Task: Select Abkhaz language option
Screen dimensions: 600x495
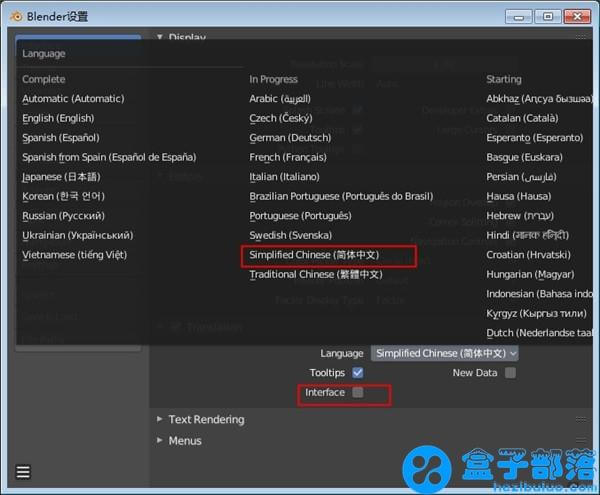Action: [x=539, y=99]
